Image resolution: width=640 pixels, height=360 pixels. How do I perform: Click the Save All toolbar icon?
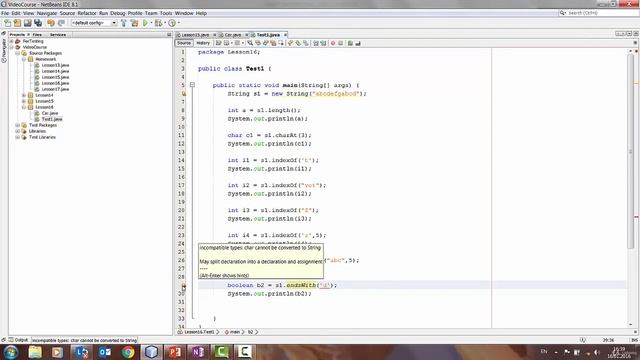[x=38, y=23]
